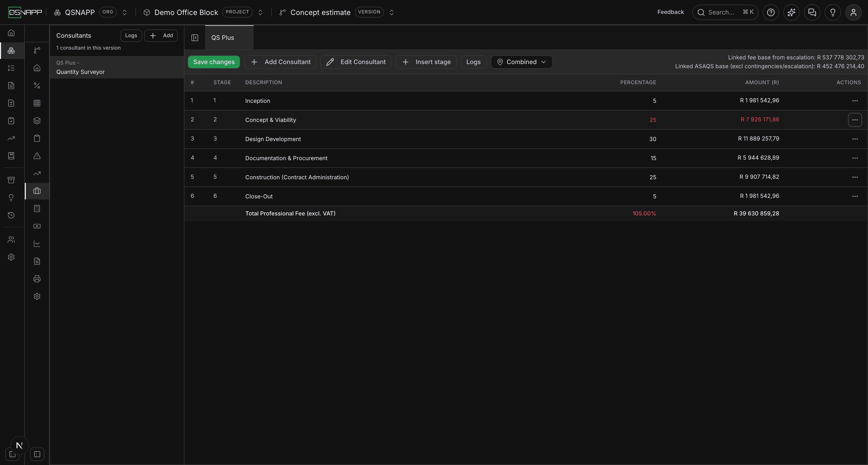
Task: Click the calculator icon in the second sidebar
Action: pyautogui.click(x=37, y=208)
